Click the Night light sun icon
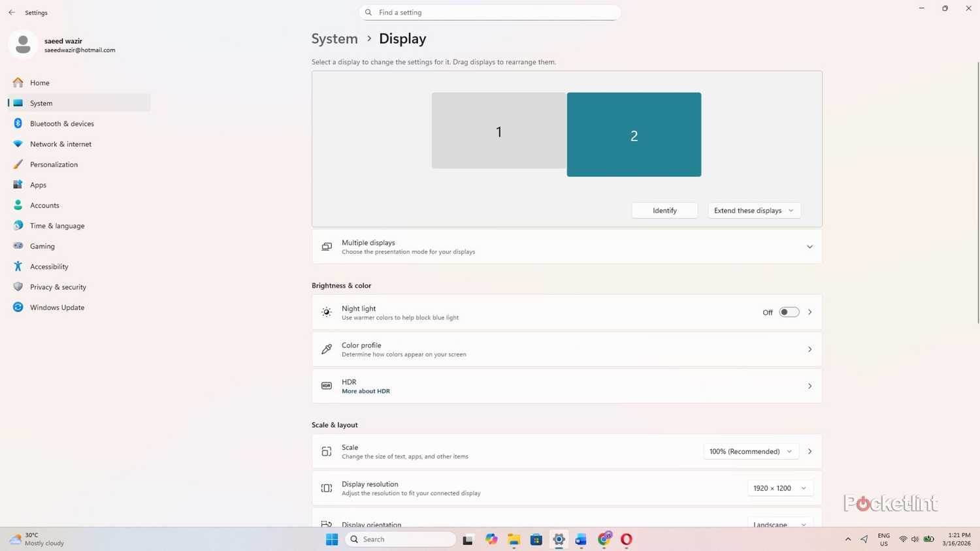The image size is (980, 551). pos(327,311)
